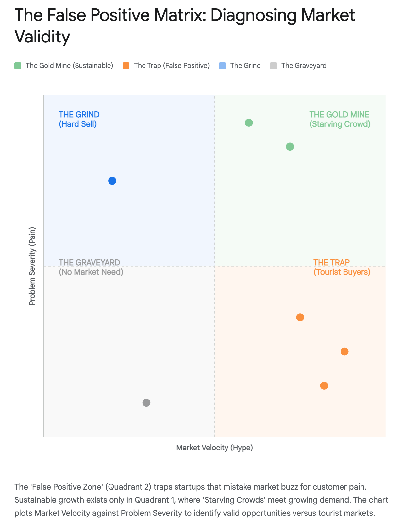Click the orange Trap legend swatch
Screen dimensions: 420x523
(x=126, y=66)
